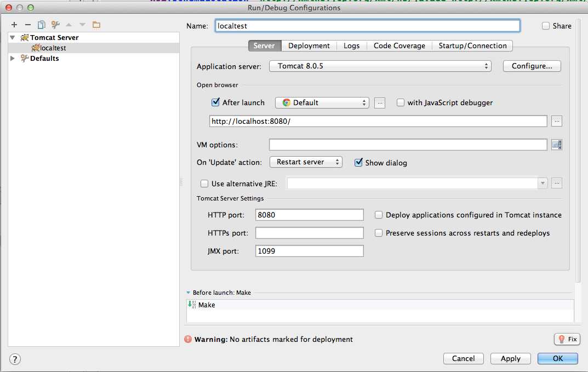
Task: Check Deploy applications configured in Tomcat instance
Action: click(379, 215)
